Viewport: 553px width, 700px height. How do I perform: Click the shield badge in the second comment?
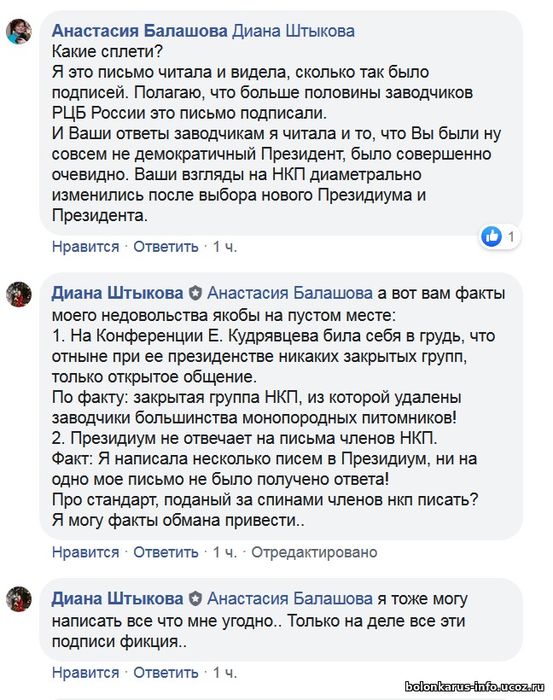(195, 293)
